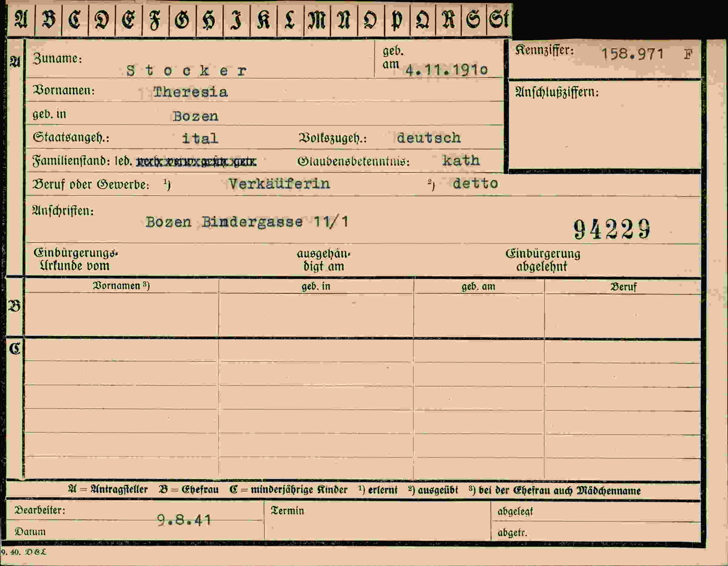Select religion value "kath"
The width and height of the screenshot is (728, 566).
tap(461, 161)
